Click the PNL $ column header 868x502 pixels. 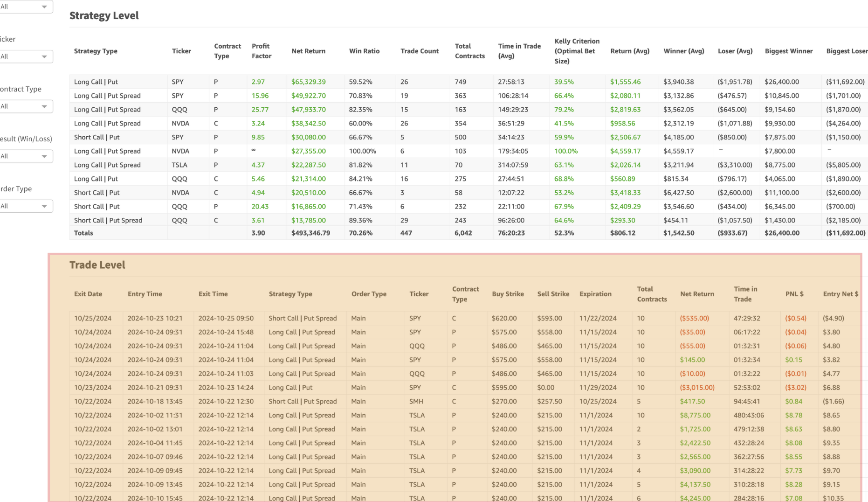pyautogui.click(x=794, y=294)
